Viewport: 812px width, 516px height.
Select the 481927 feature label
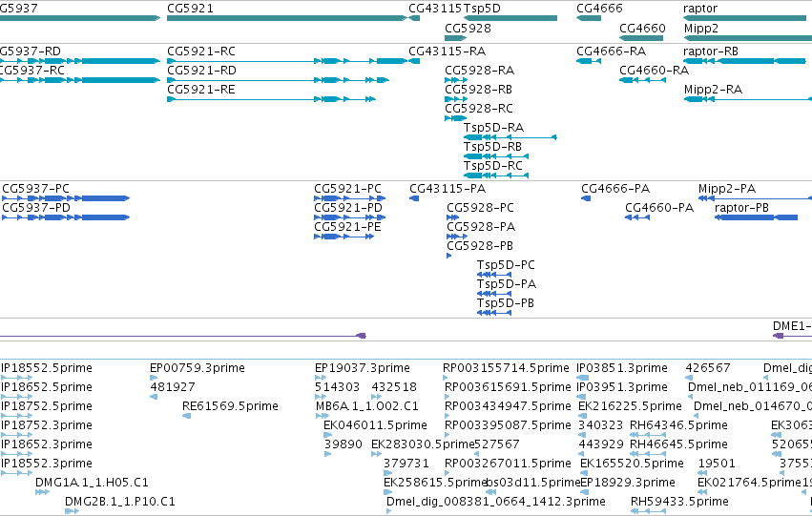(x=173, y=387)
